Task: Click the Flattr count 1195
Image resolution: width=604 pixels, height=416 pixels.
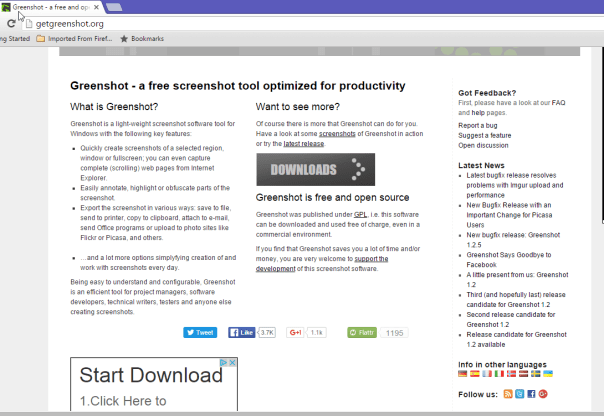Action: point(394,333)
